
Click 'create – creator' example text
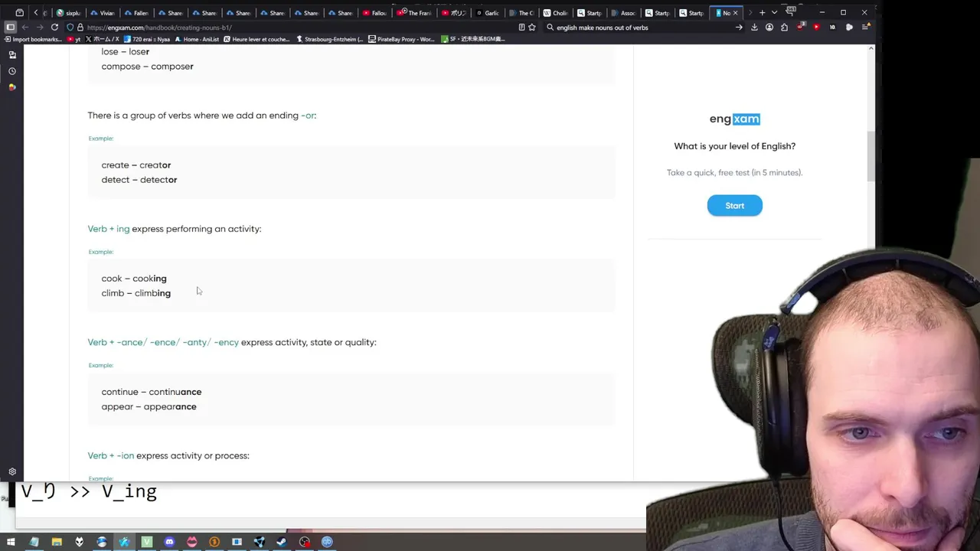pos(136,165)
